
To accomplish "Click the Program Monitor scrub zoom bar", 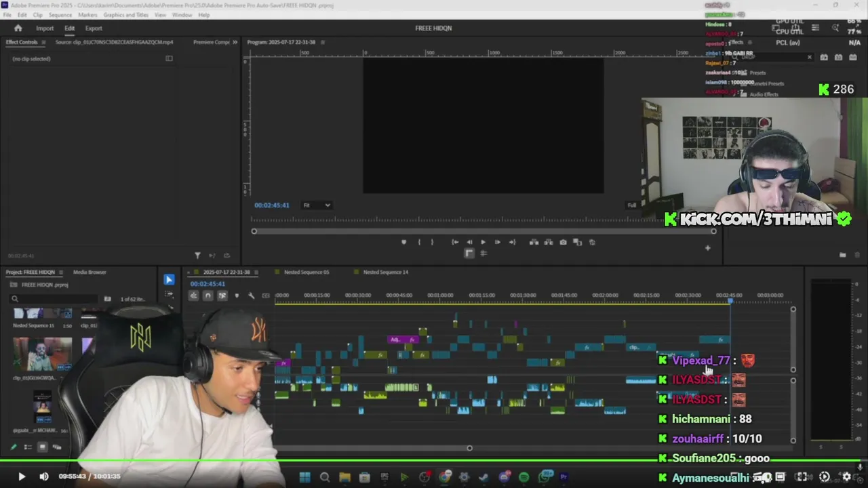I will point(484,231).
